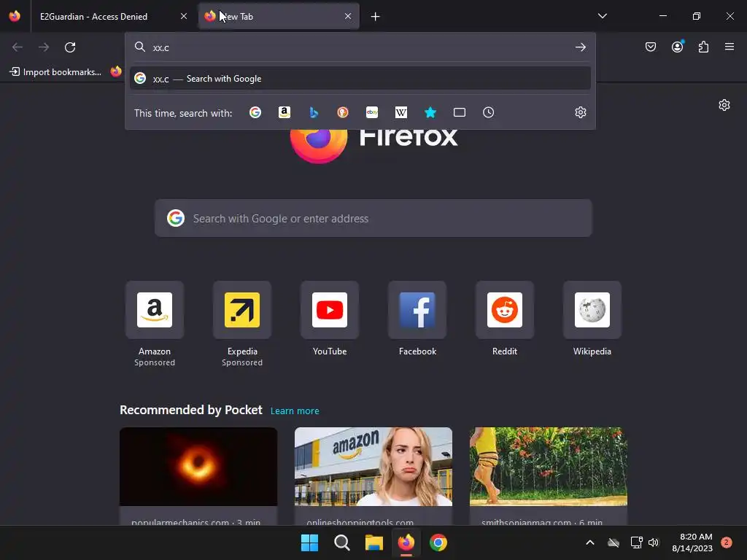This screenshot has height=560, width=747.
Task: Search this time with Google
Action: pyautogui.click(x=255, y=112)
